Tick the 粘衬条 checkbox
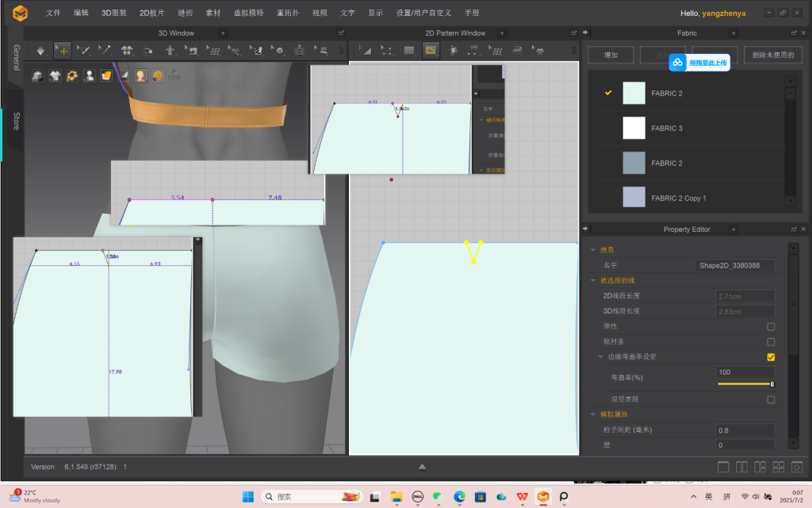Image resolution: width=812 pixels, height=508 pixels. tap(771, 341)
